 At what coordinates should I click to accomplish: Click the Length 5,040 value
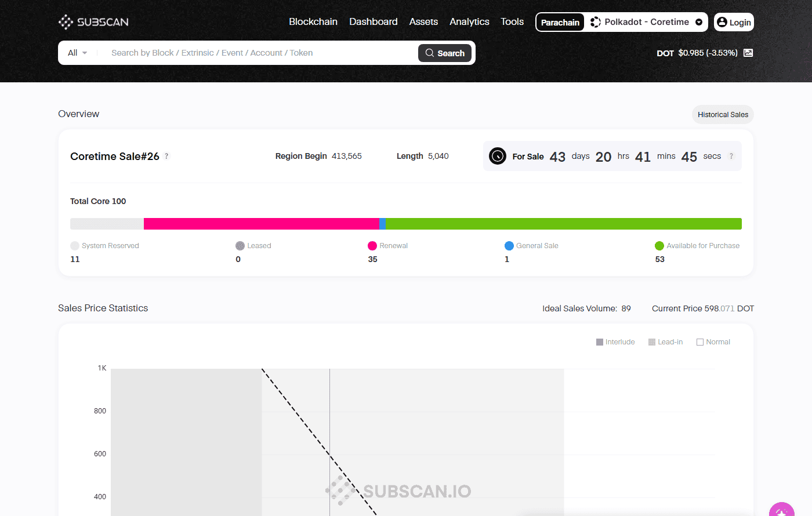pos(438,156)
